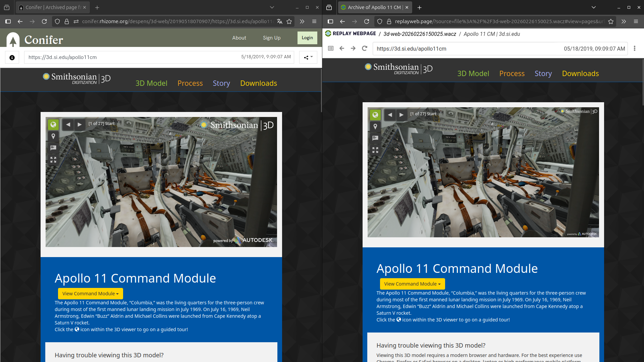This screenshot has height=362, width=644.
Task: Click fullscreen icon in right 3D viewer
Action: (375, 150)
